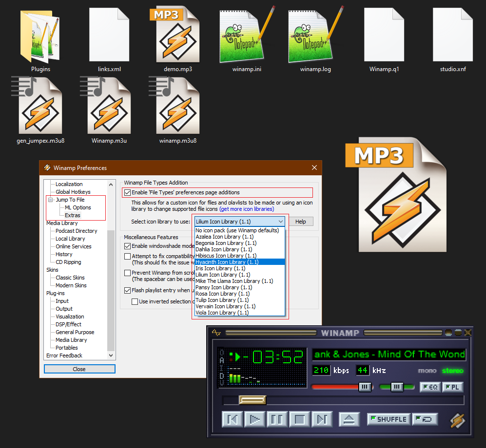Select the Winamp.q1 file icon

click(x=384, y=35)
